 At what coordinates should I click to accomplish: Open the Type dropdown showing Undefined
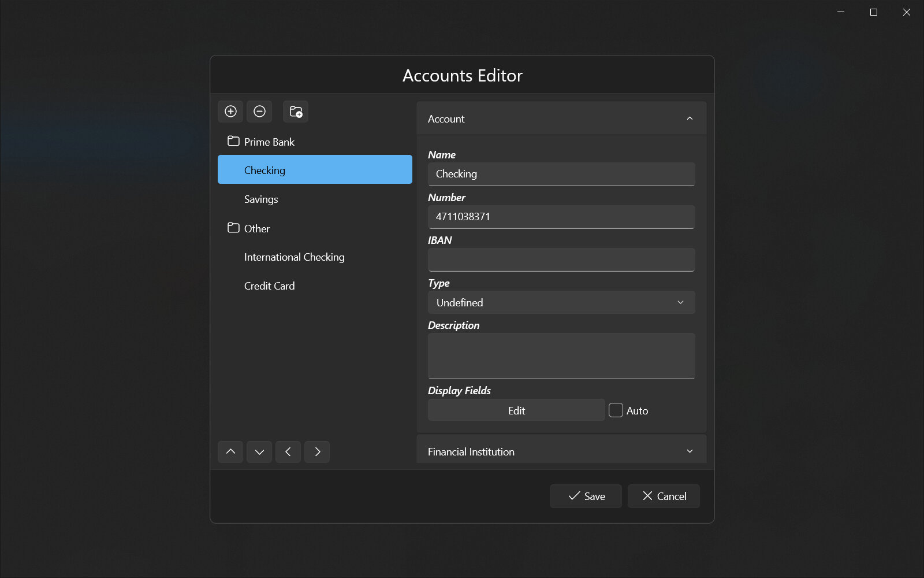tap(561, 302)
